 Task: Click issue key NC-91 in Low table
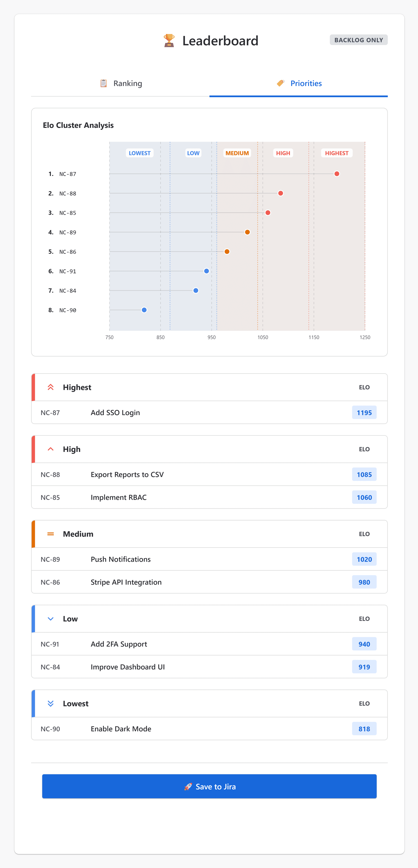[50, 644]
